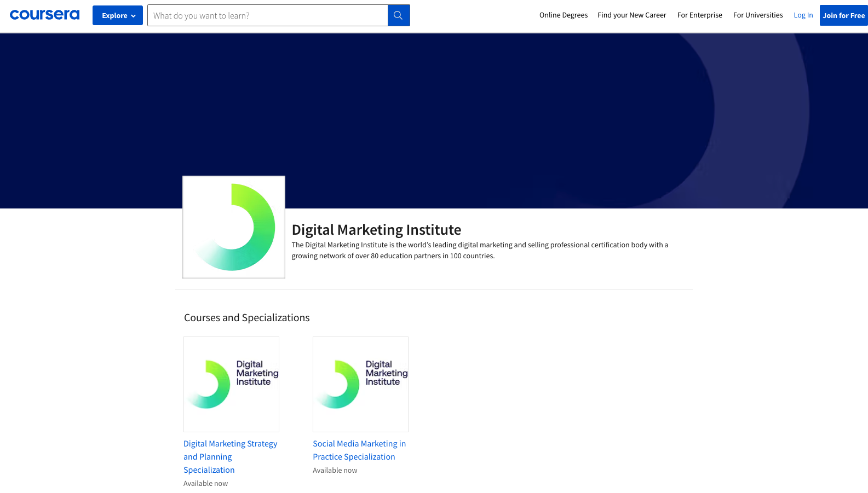Click the magnifier search button
Viewport: 868px width, 493px height.
pyautogui.click(x=399, y=15)
